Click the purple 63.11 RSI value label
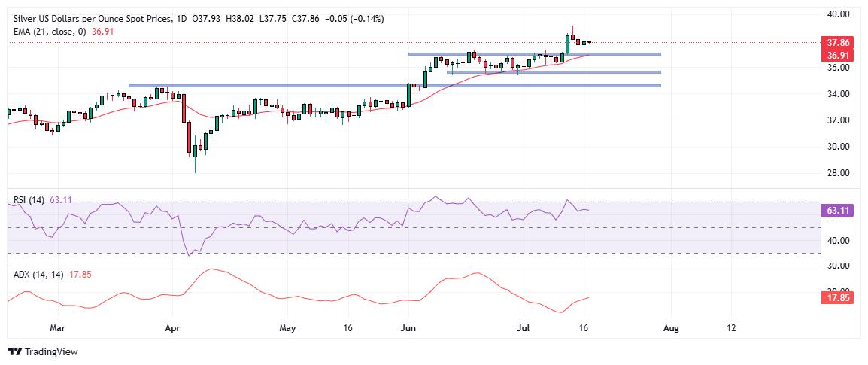868x365 pixels. point(839,210)
